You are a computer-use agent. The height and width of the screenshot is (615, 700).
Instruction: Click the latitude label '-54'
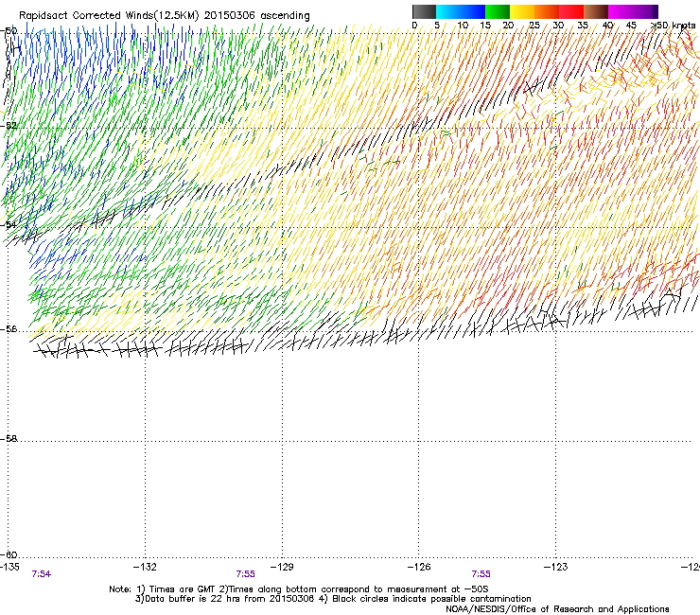pyautogui.click(x=9, y=224)
